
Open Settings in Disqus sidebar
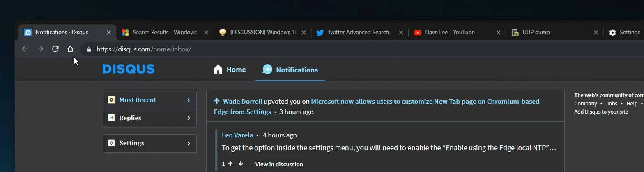click(x=149, y=143)
